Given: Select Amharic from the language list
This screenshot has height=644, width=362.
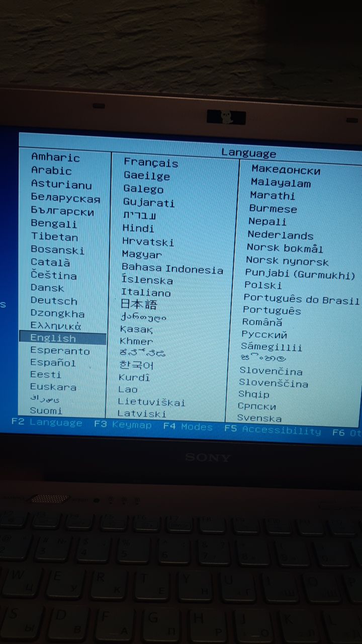Looking at the screenshot, I should click(55, 157).
